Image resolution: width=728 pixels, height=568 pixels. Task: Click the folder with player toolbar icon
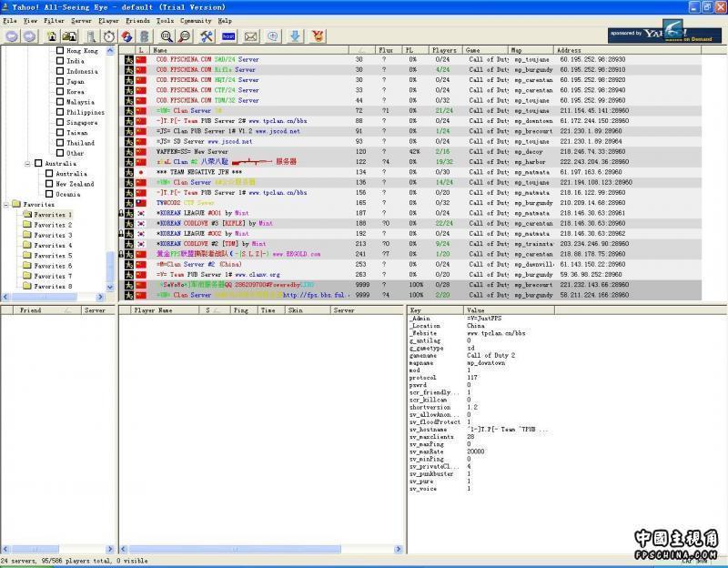70,36
